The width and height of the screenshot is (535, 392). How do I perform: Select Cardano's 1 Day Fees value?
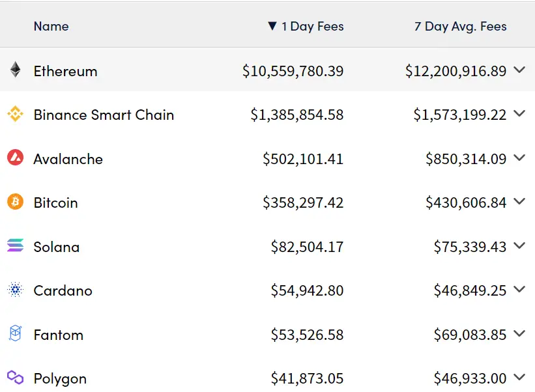tap(307, 291)
